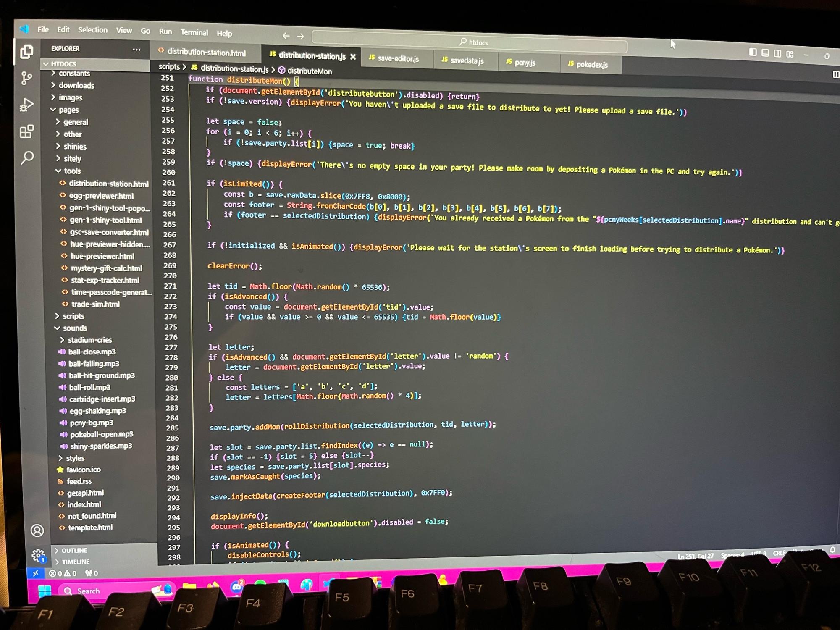Open feed.rss file
Image resolution: width=840 pixels, height=630 pixels.
(74, 481)
